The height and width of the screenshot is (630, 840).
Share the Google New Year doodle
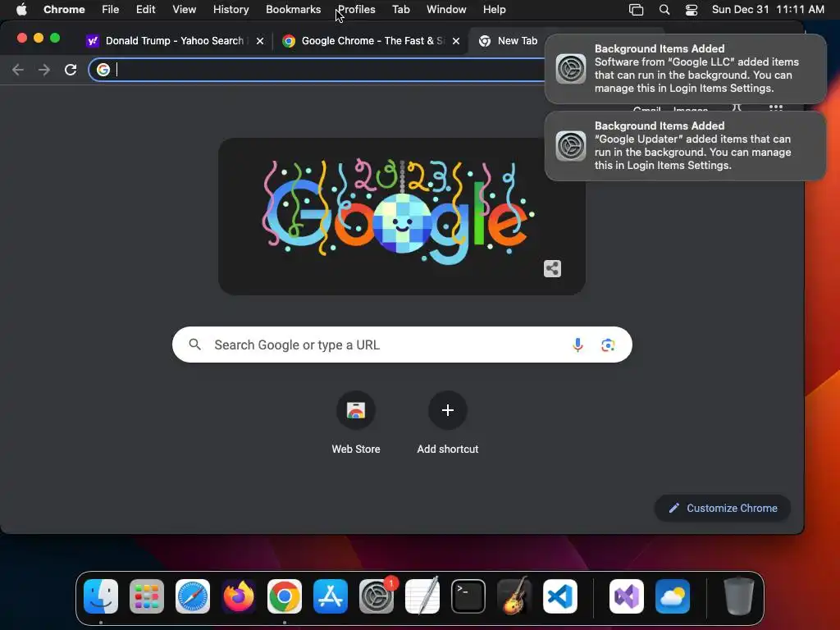pos(552,268)
